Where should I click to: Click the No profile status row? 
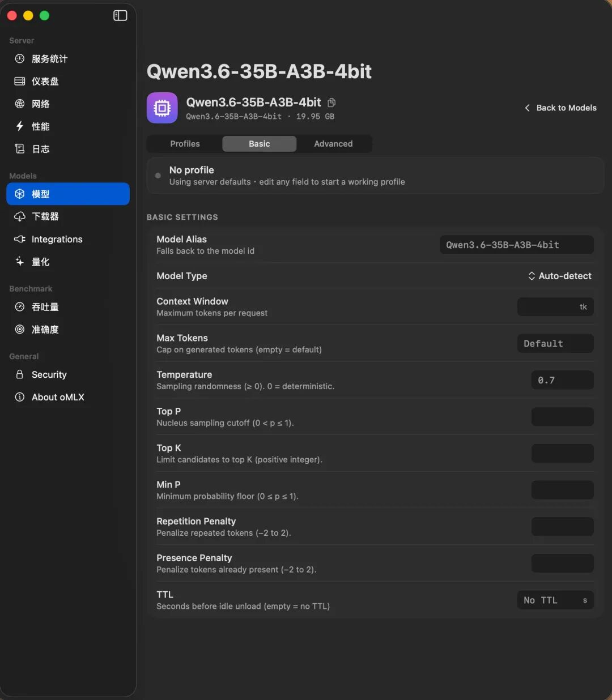[375, 176]
